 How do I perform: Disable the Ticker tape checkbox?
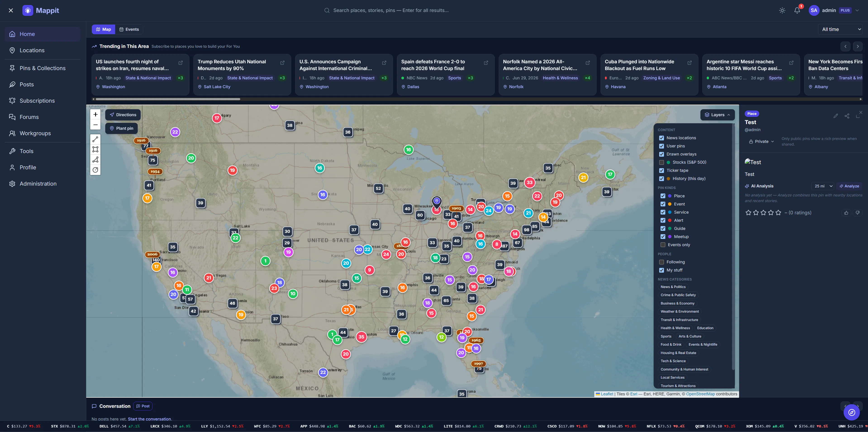661,170
